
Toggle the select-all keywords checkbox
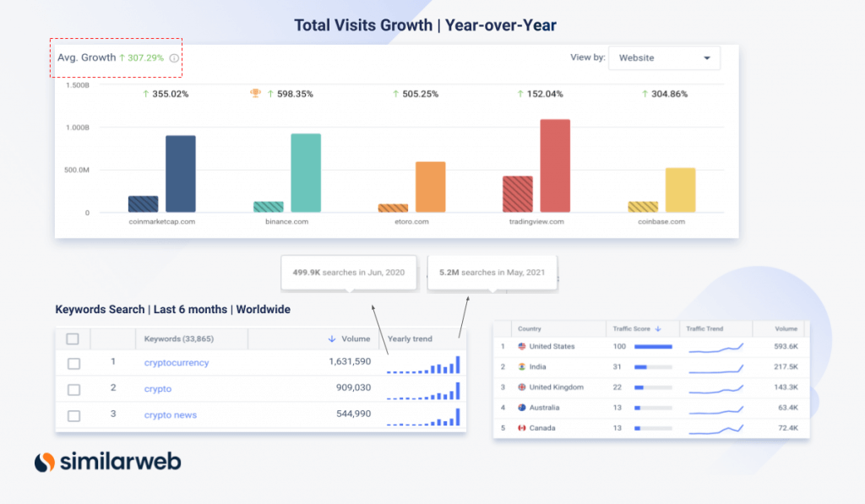(x=73, y=339)
